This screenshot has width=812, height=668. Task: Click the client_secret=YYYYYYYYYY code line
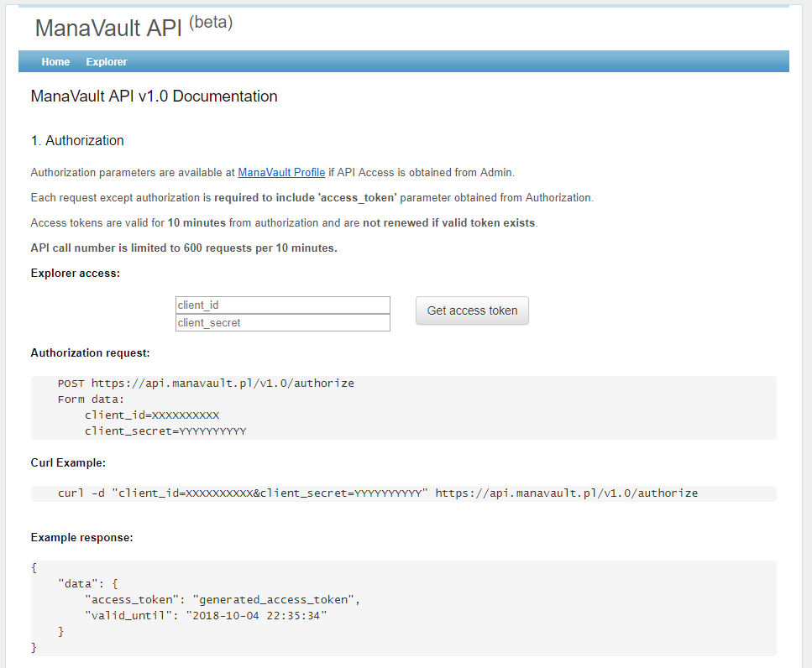(x=165, y=431)
